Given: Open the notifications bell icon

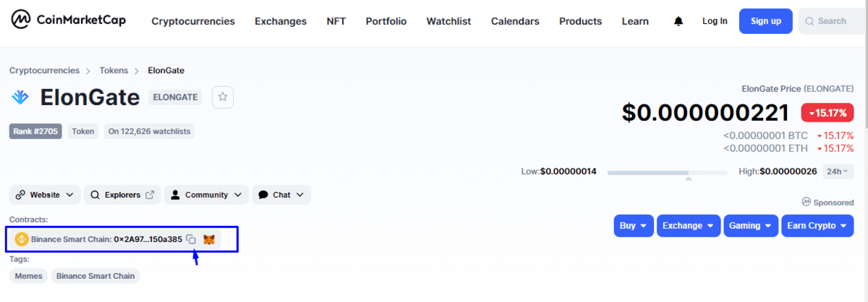Looking at the screenshot, I should pyautogui.click(x=678, y=22).
